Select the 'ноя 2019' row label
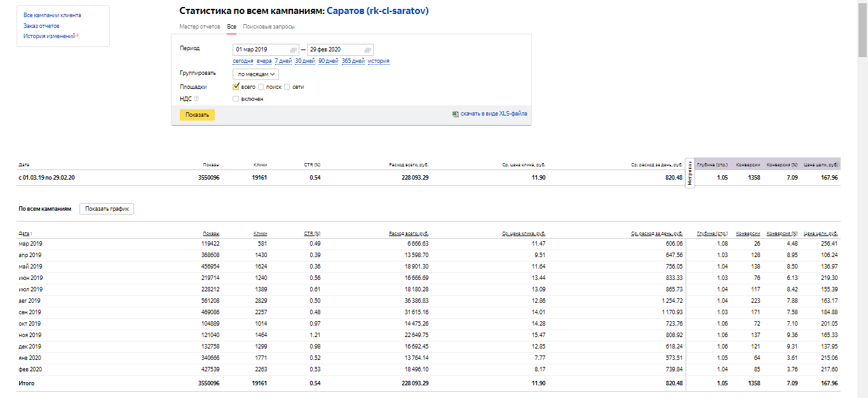Image resolution: width=868 pixels, height=398 pixels. tap(30, 335)
